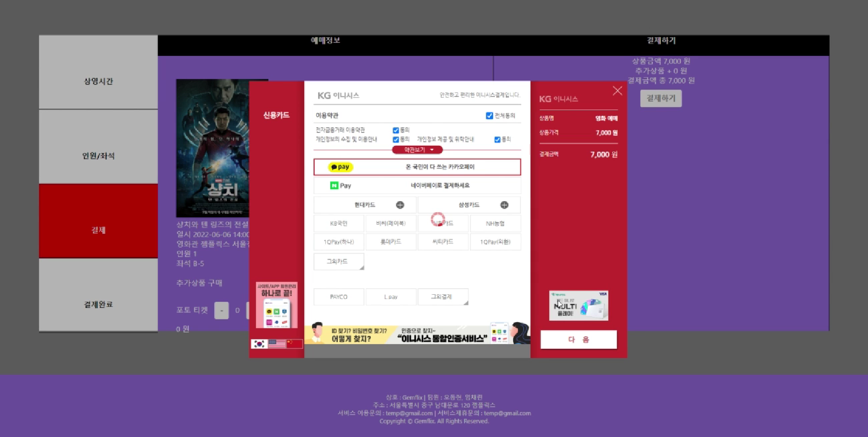The width and height of the screenshot is (868, 437).
Task: Decrease photo ticket count with the minus stepper
Action: 222,310
